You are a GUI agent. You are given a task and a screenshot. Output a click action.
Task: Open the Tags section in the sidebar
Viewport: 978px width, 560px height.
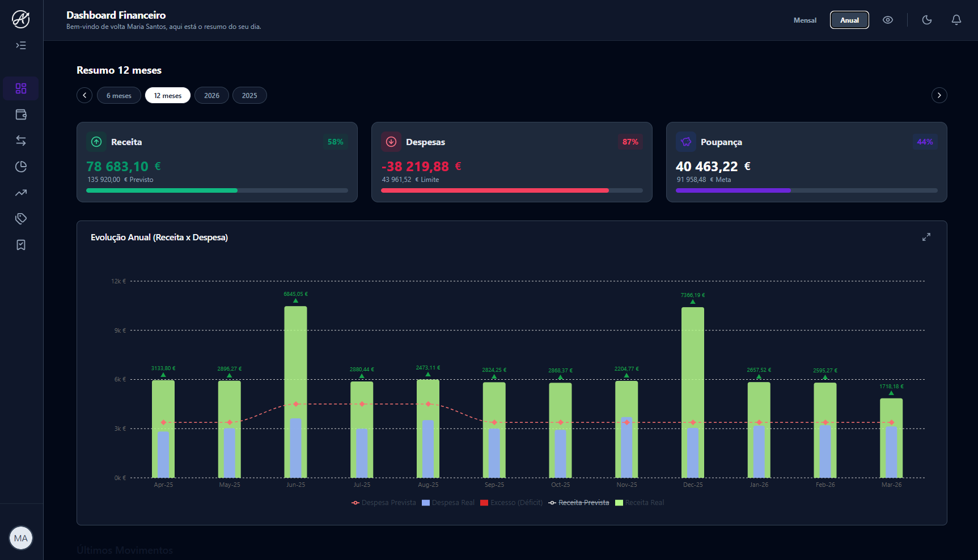point(21,219)
